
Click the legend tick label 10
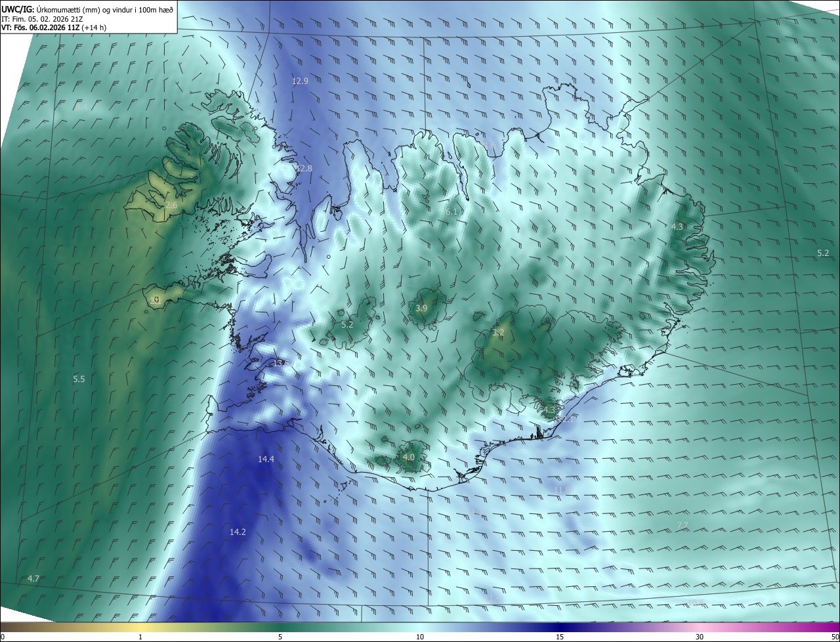coord(420,637)
